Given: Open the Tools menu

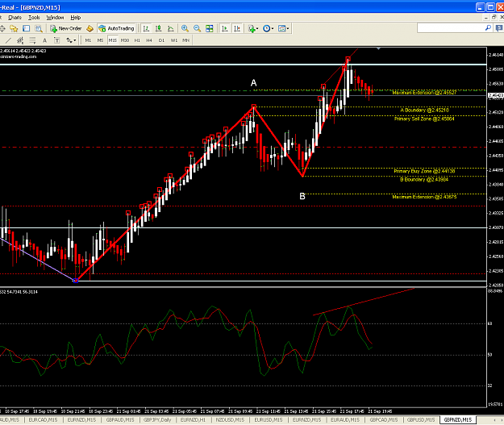Looking at the screenshot, I should point(34,18).
